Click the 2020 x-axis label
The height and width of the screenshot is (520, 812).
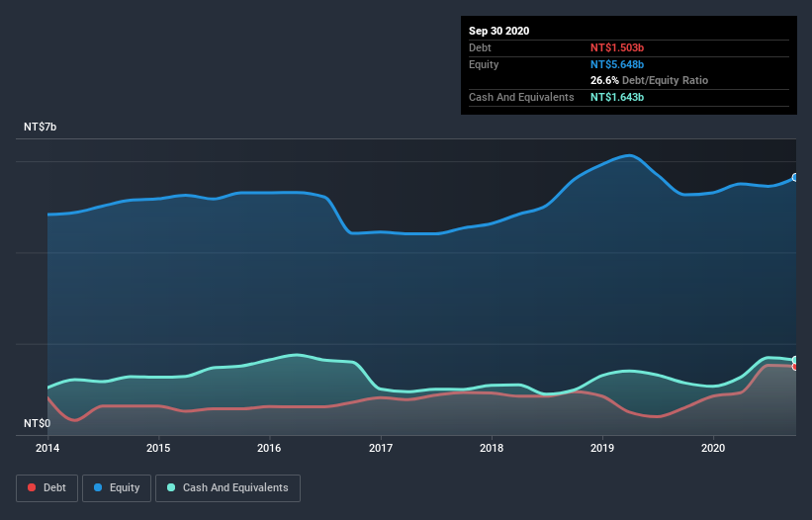point(713,448)
